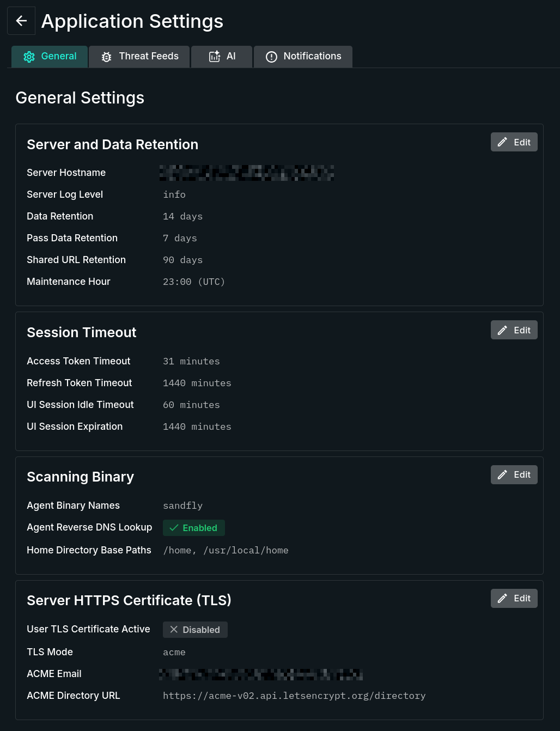Click the gear icon on the General tab

[x=29, y=57]
